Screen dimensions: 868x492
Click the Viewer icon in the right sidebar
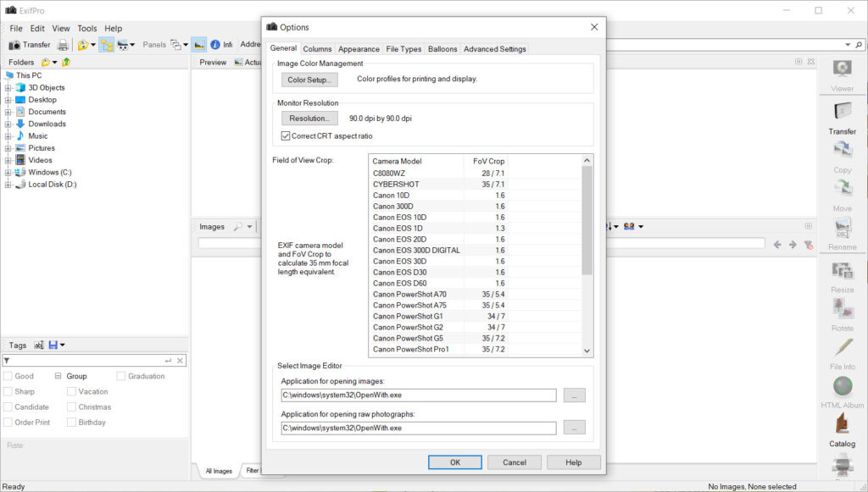point(842,69)
